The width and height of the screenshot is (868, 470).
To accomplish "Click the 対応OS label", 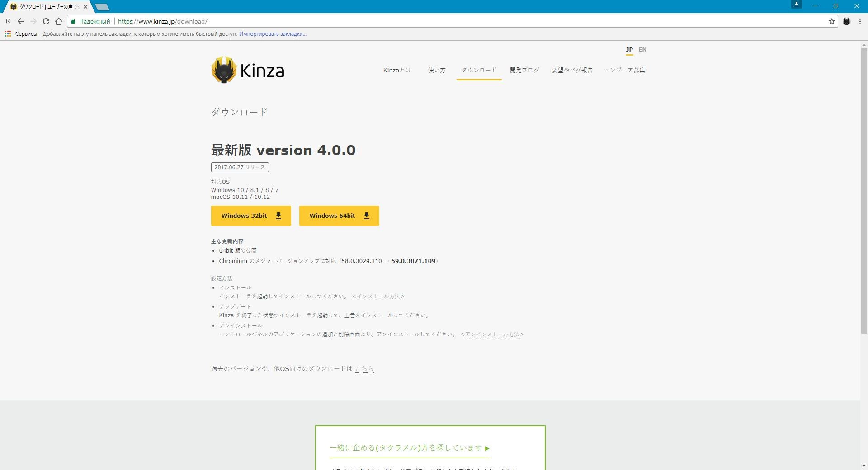I will (220, 182).
